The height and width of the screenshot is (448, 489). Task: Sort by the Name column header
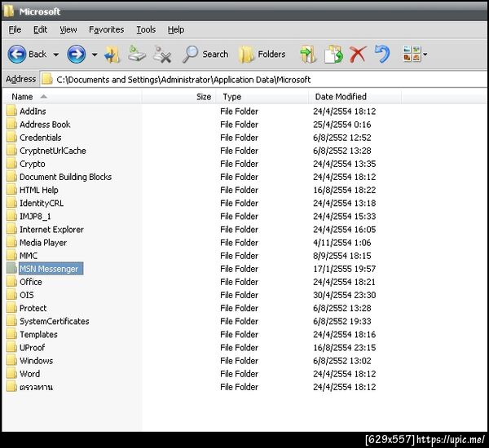pos(72,97)
